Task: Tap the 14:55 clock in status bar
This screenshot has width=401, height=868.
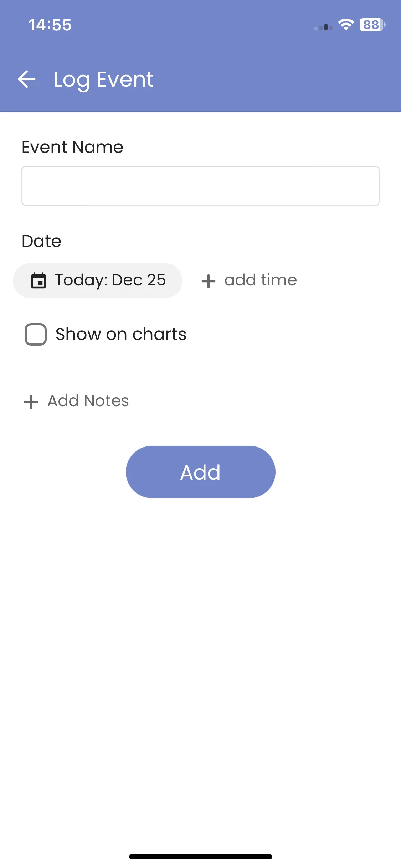Action: coord(50,25)
